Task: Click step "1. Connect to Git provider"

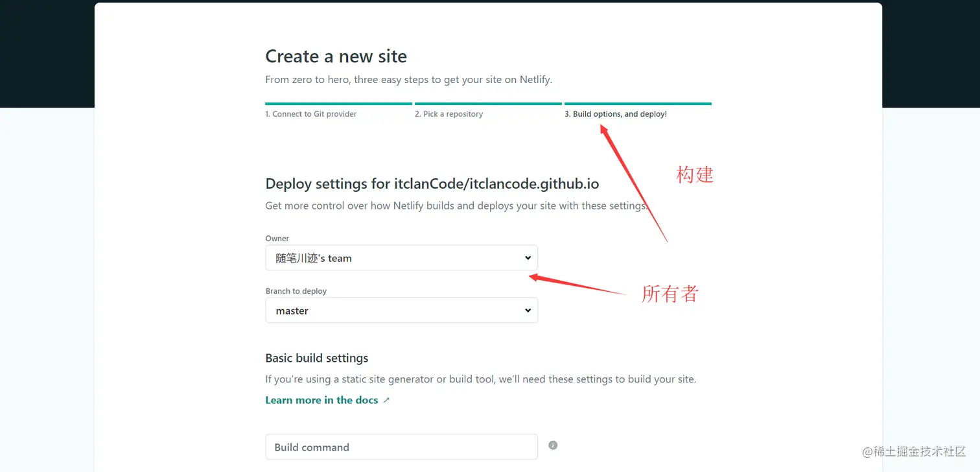Action: [x=310, y=113]
